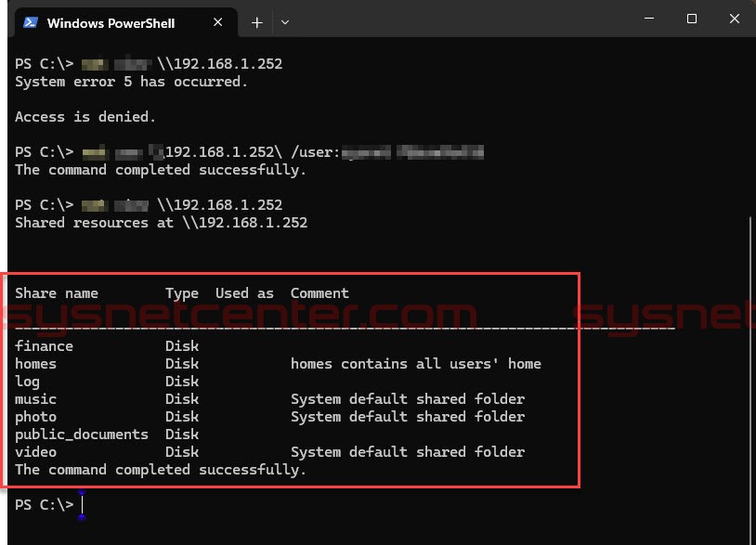Click the 'finance' share name
The image size is (756, 545).
click(x=44, y=346)
